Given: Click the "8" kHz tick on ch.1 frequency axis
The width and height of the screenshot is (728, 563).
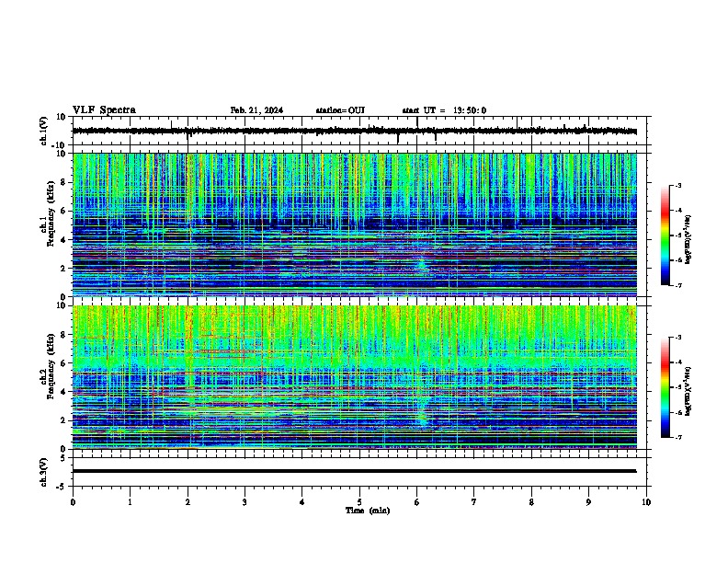Looking at the screenshot, I should tap(64, 182).
